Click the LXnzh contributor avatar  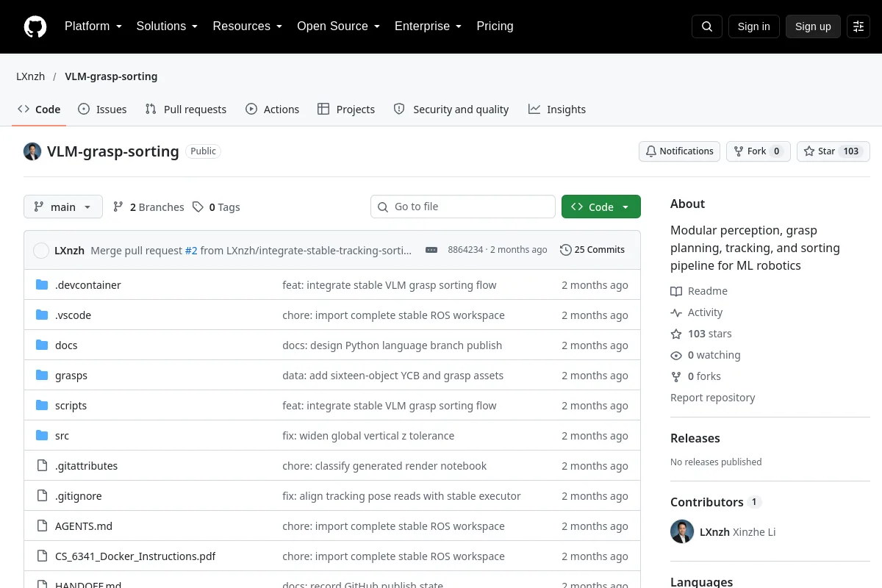(682, 531)
